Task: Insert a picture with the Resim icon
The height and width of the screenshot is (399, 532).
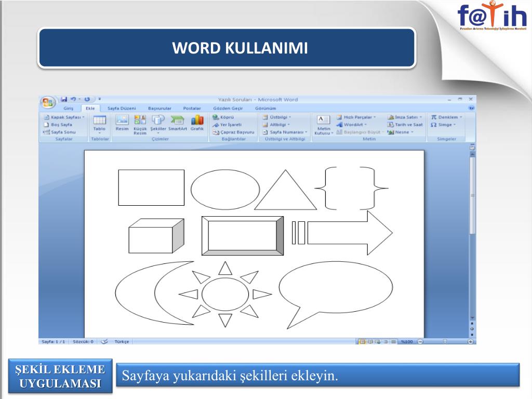Action: click(x=122, y=123)
